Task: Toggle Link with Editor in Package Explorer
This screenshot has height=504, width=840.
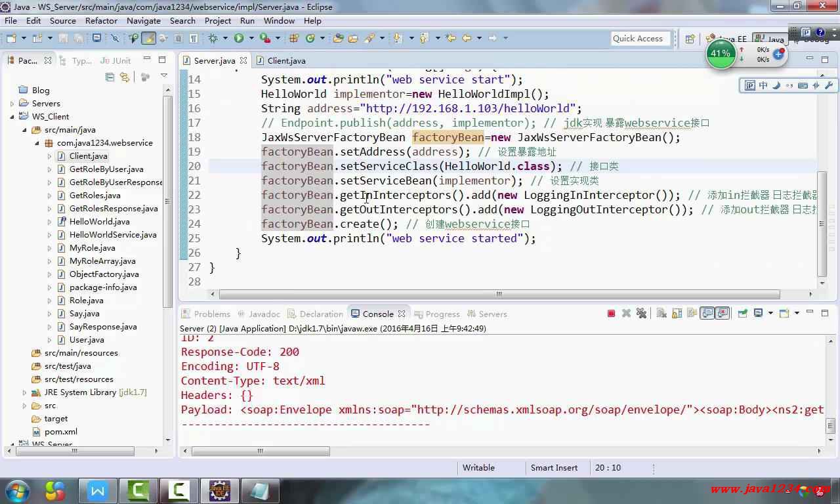Action: coord(124,77)
